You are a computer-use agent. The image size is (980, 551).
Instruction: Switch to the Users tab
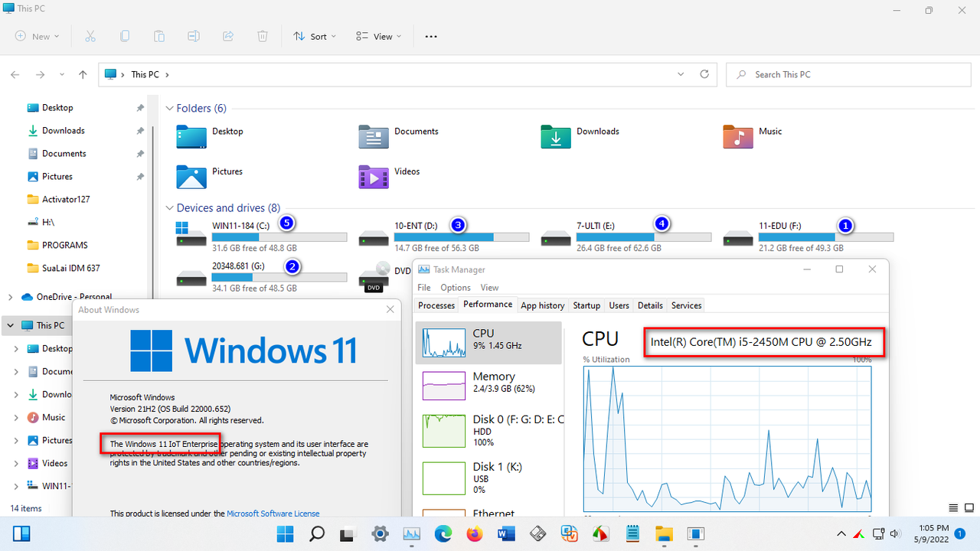[619, 305]
